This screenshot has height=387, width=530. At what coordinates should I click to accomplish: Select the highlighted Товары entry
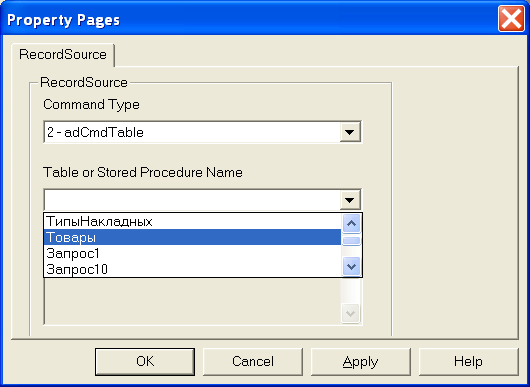tap(192, 237)
